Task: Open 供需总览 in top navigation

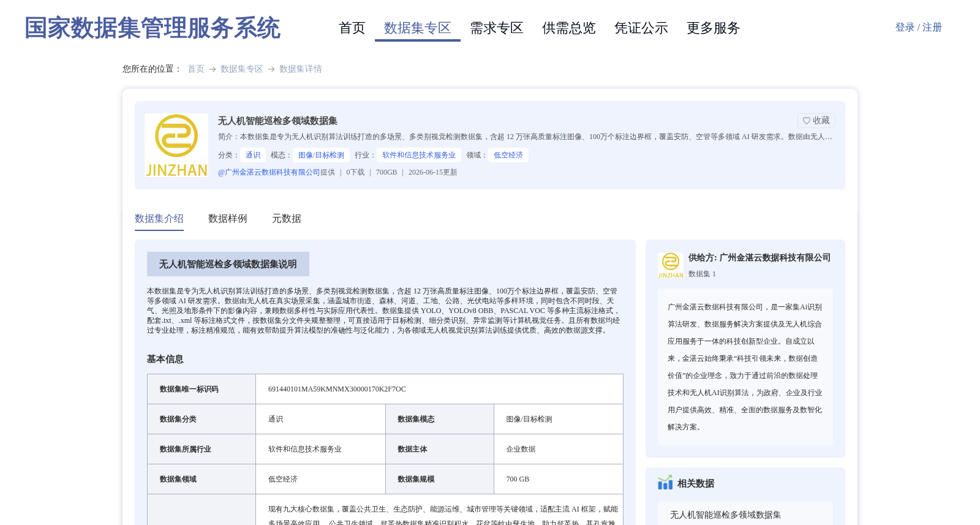Action: pos(569,28)
